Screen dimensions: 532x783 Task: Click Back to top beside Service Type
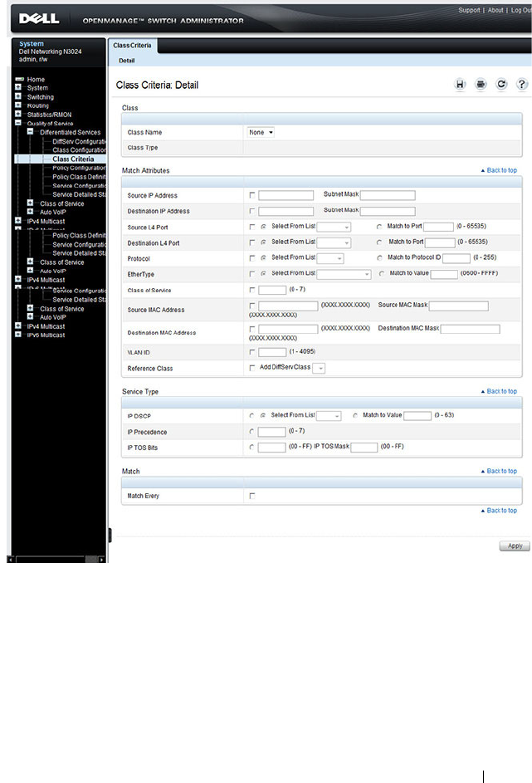pos(499,392)
